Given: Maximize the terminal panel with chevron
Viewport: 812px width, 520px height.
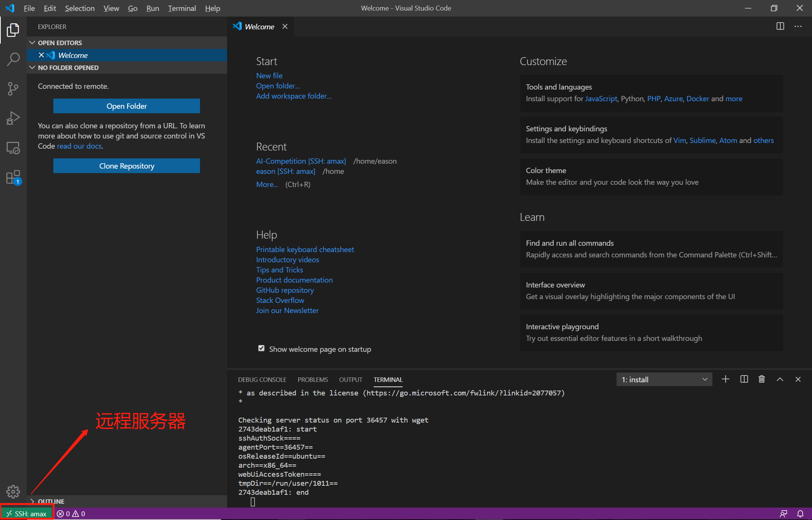Looking at the screenshot, I should point(780,379).
